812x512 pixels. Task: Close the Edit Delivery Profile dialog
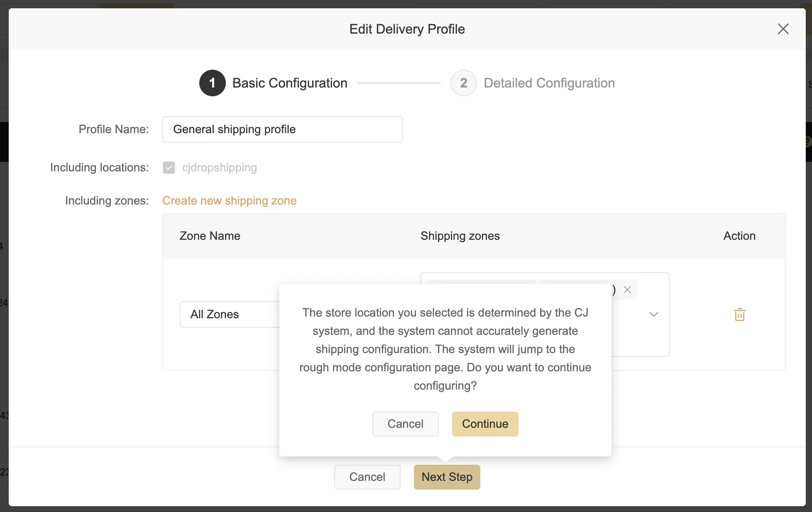783,29
